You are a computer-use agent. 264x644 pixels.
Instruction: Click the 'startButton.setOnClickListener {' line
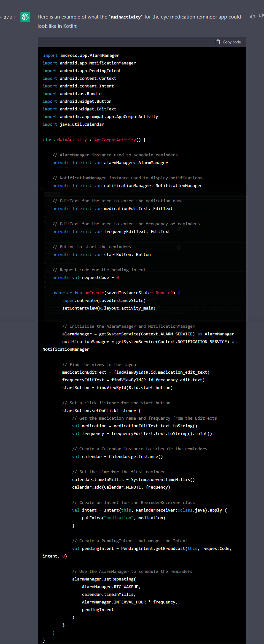pos(102,410)
